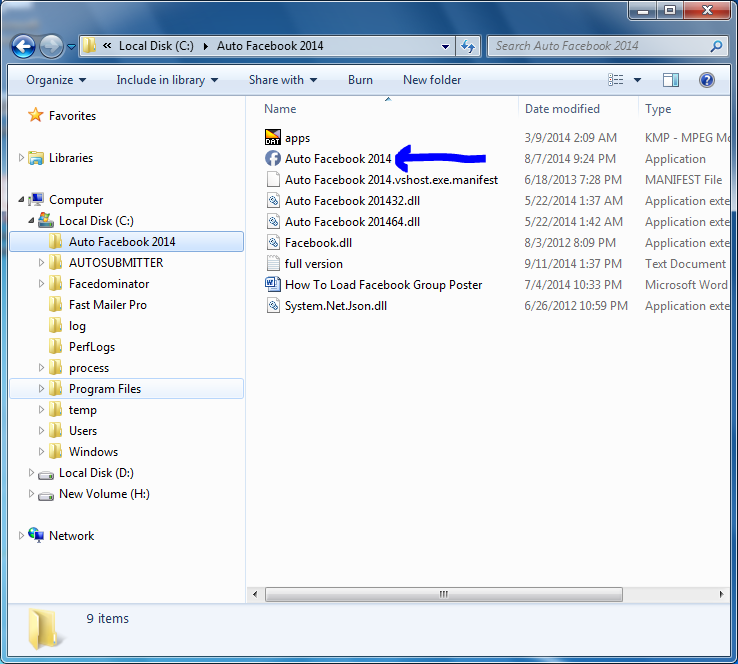Click the 8/7/2014 9:24 PM date cell
The height and width of the screenshot is (664, 738).
(x=570, y=159)
